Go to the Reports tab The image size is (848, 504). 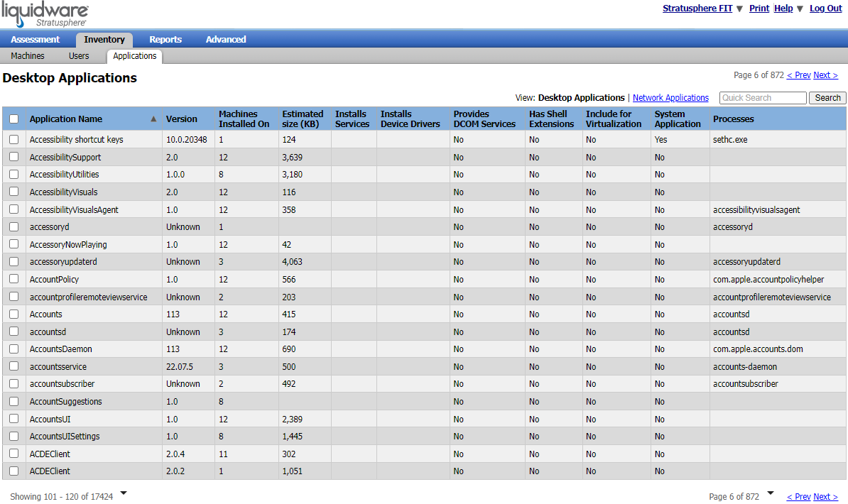tap(165, 40)
